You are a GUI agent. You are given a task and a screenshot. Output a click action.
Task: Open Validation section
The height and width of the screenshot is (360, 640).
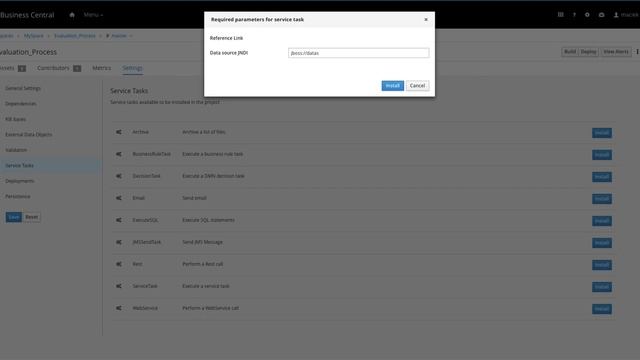[16, 150]
